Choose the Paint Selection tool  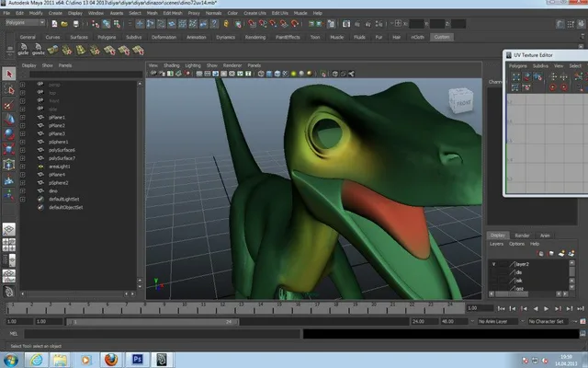(x=9, y=105)
